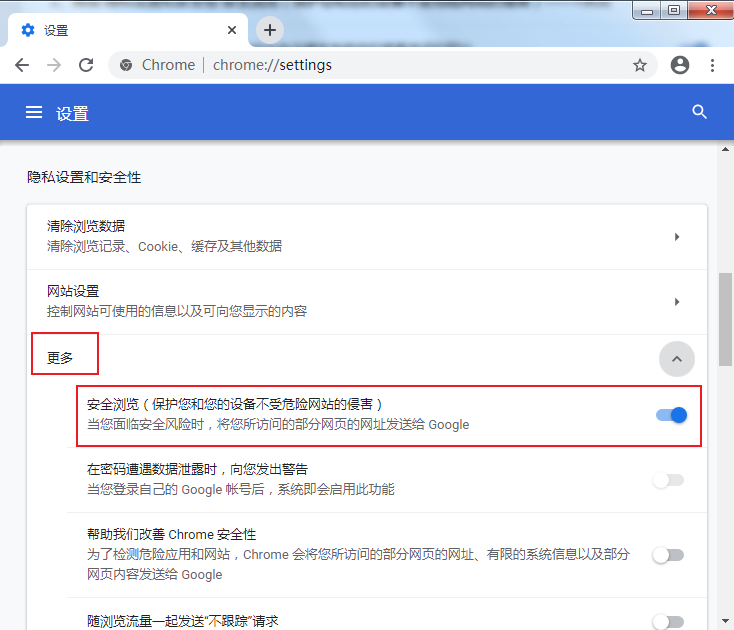Enable 帮助我们改善 Chrome 安全性 toggle
734x630 pixels.
668,555
